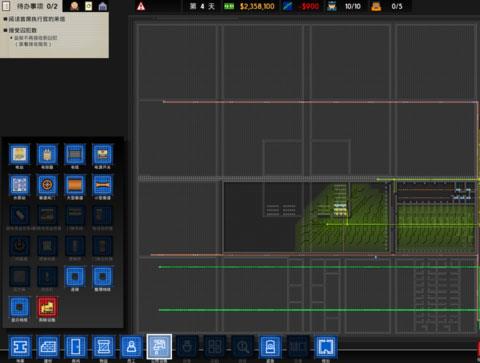Select the water pump station icon
The width and height of the screenshot is (480, 363).
[x=19, y=185]
